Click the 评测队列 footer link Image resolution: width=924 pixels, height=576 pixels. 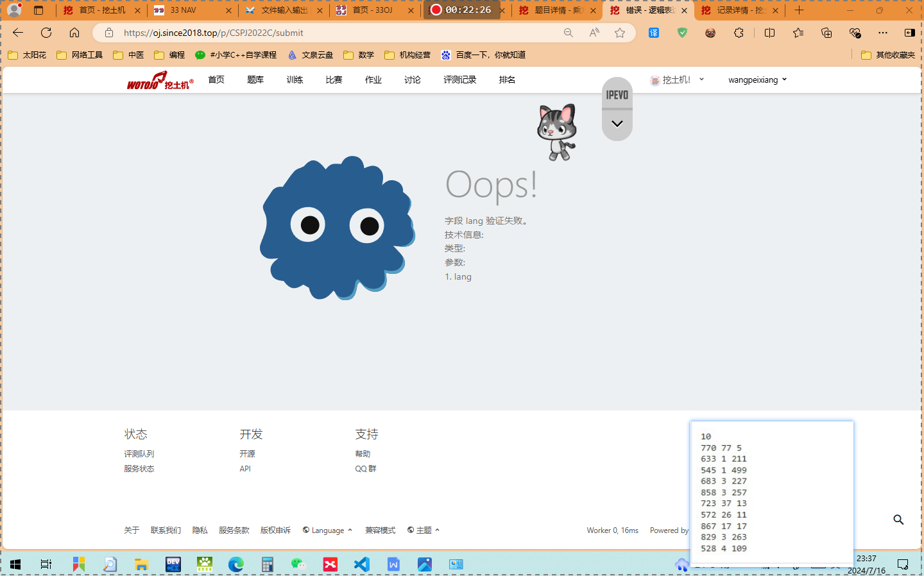[139, 454]
